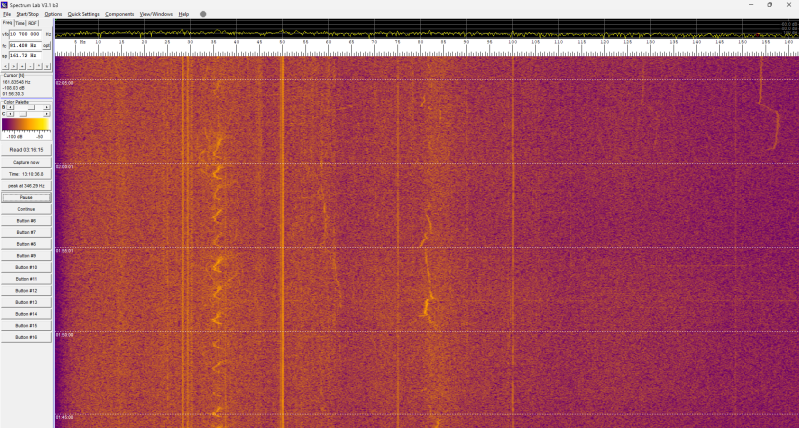Click the 100 Hz mark on the frequency scale
This screenshot has width=799, height=428.
coord(512,42)
